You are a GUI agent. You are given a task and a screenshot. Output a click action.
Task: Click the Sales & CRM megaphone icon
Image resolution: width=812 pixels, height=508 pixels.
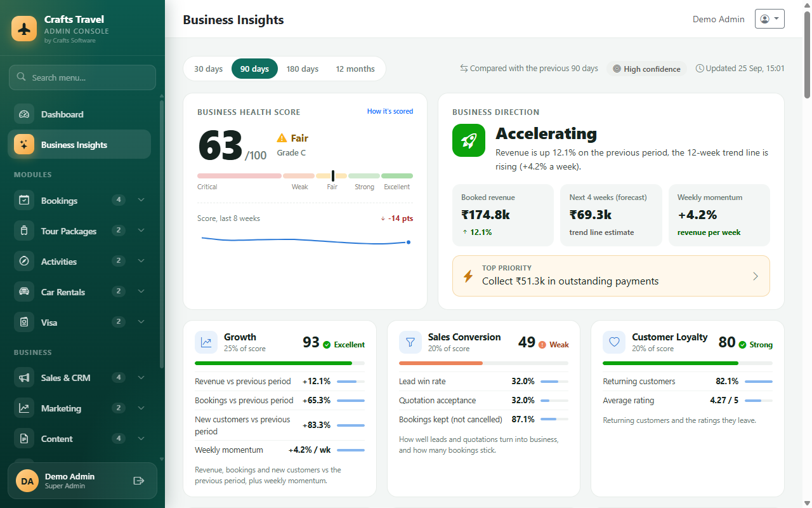tap(24, 378)
